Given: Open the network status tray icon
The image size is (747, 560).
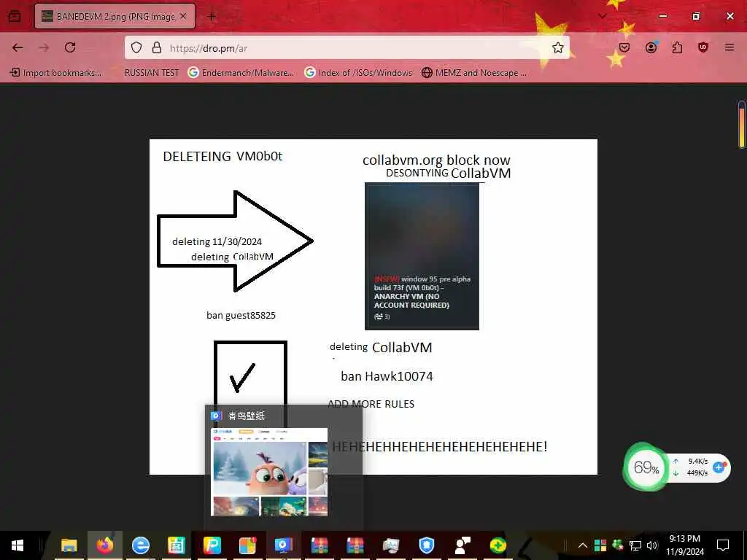Looking at the screenshot, I should point(635,545).
